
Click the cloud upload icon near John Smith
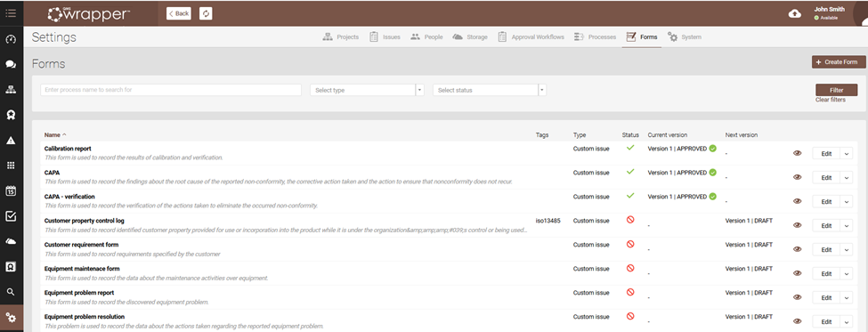point(794,13)
